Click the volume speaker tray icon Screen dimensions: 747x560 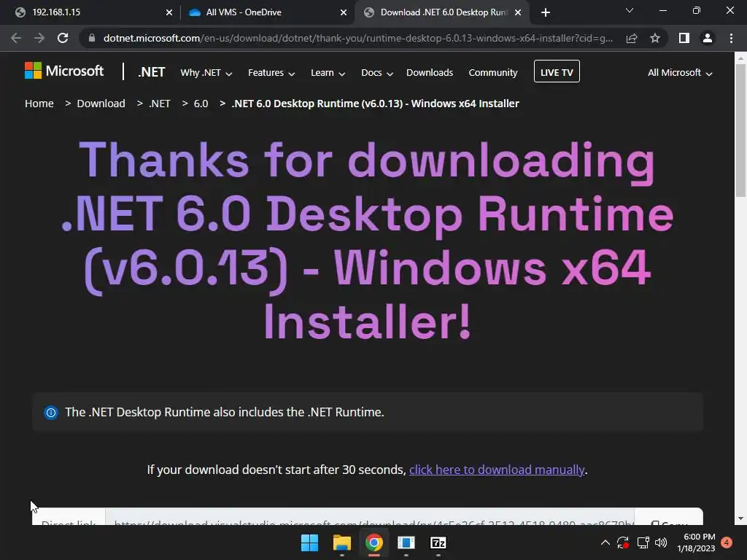click(x=661, y=542)
